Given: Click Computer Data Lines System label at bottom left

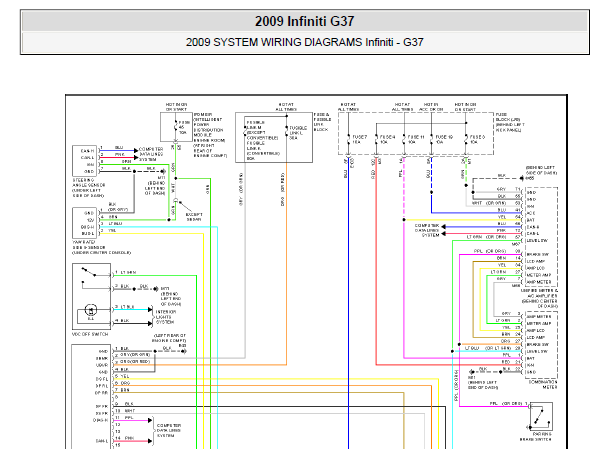Looking at the screenshot, I should 169,430.
